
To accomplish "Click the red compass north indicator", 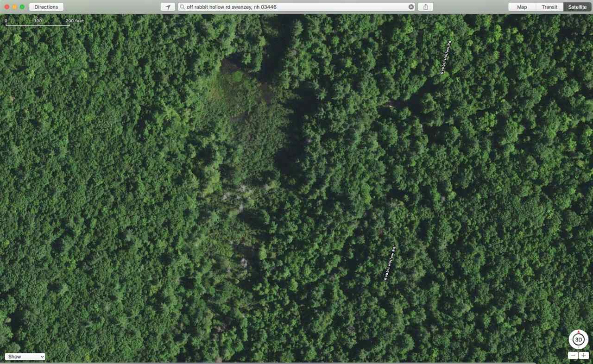I will [578, 332].
